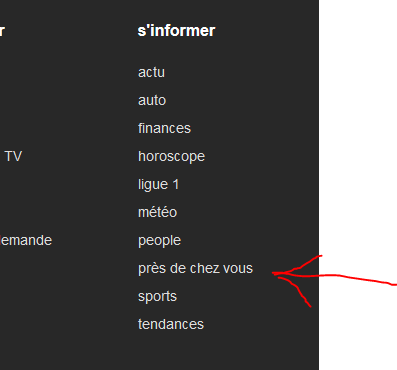Click the people link
397x370 pixels.
[x=159, y=241]
